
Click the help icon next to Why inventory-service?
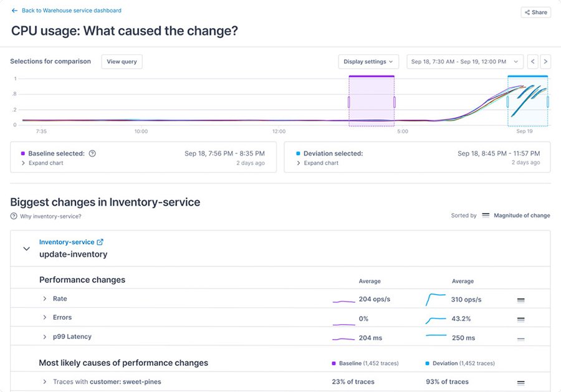13,215
